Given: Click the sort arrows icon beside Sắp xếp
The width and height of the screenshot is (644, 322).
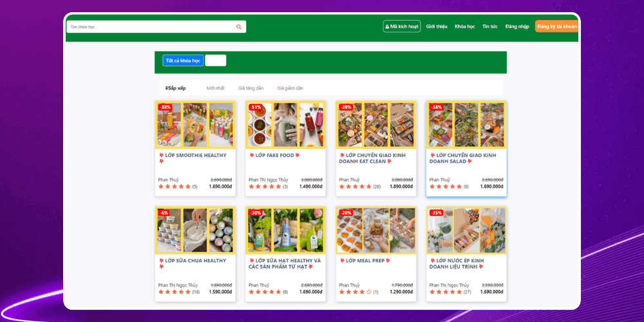Looking at the screenshot, I should click(167, 88).
